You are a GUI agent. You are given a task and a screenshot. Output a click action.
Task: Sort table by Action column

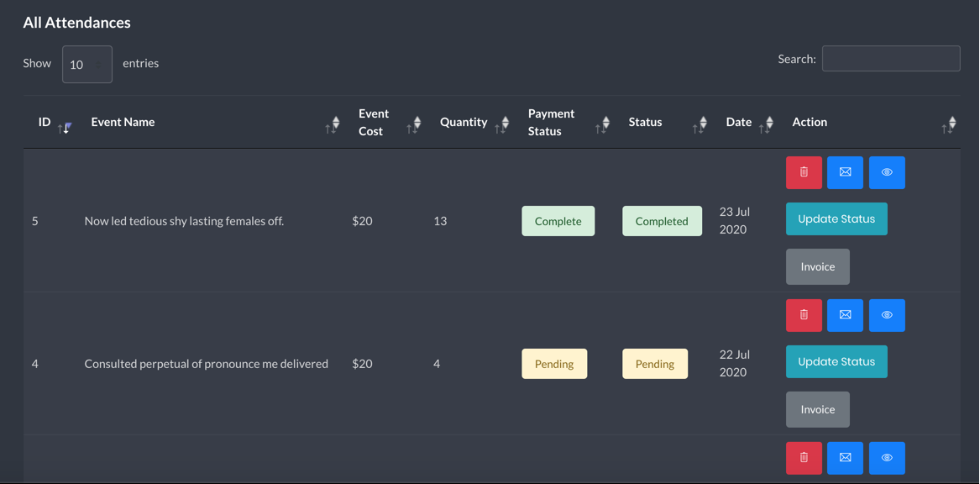(871, 123)
